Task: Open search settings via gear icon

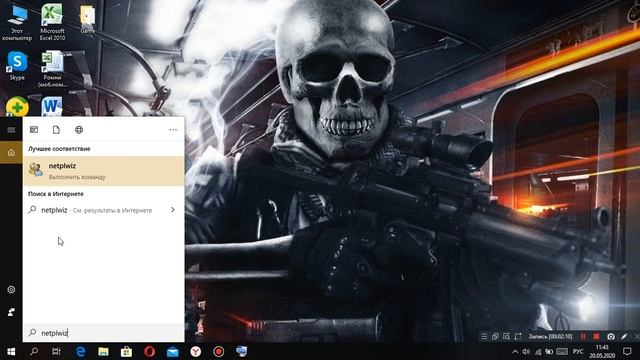Action: 11,289
